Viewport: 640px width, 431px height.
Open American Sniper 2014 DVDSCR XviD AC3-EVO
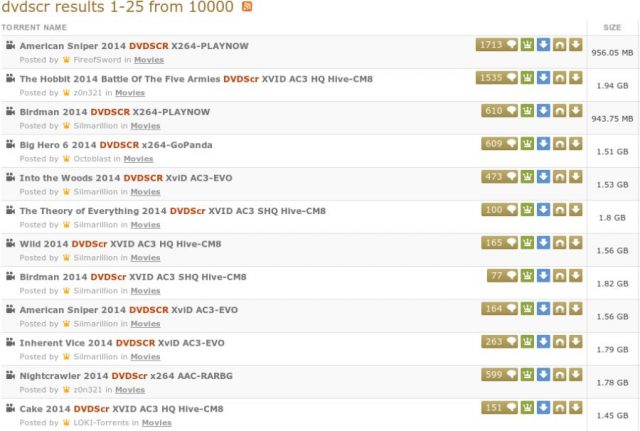point(129,310)
